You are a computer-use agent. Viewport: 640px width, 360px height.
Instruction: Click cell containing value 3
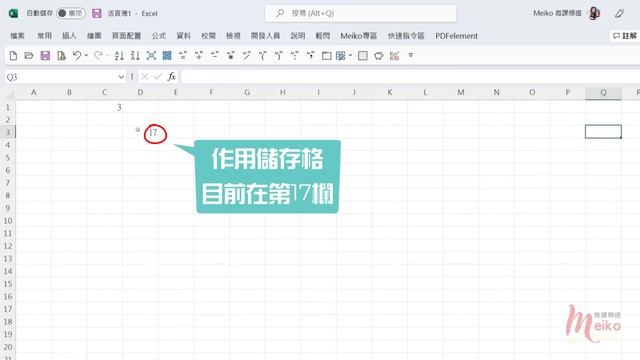coord(104,107)
